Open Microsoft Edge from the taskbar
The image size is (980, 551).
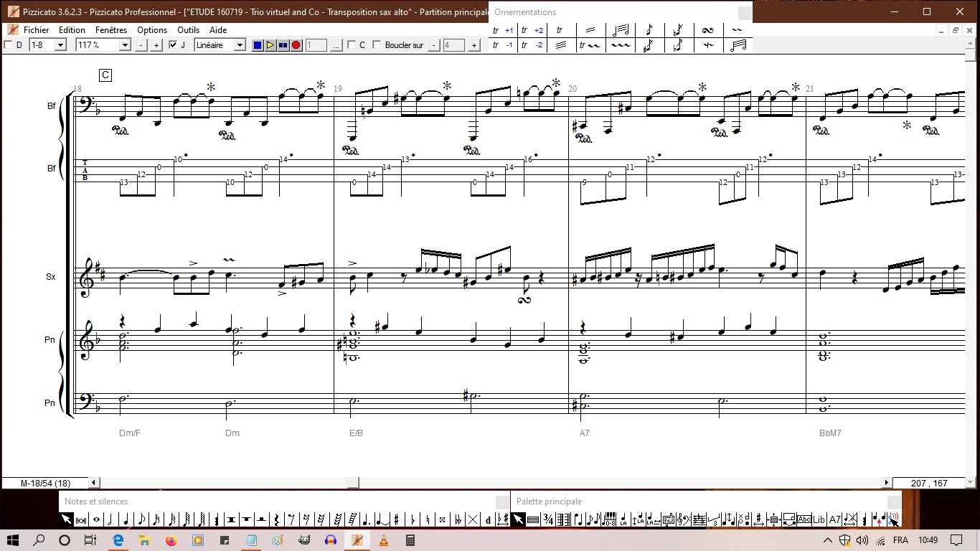(118, 540)
